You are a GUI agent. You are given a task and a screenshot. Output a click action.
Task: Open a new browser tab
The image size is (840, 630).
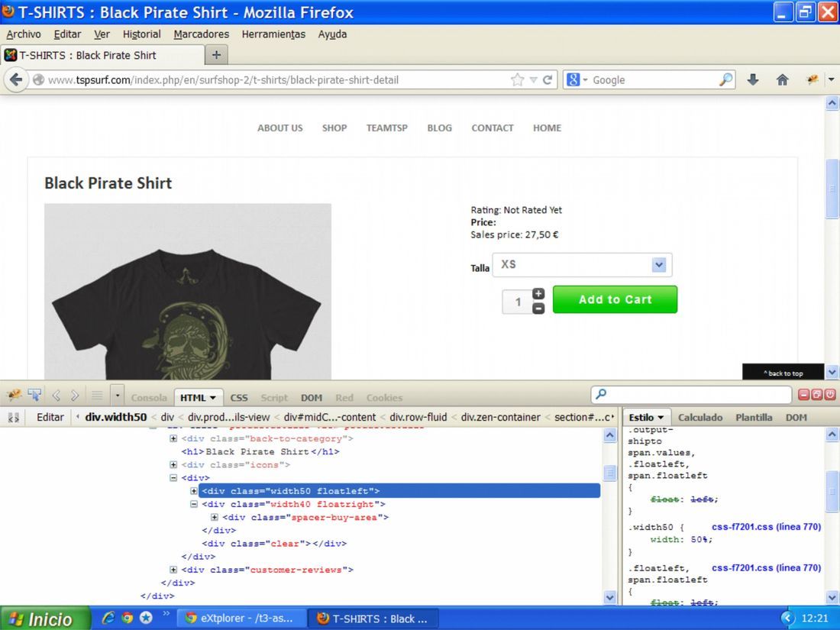[x=216, y=55]
